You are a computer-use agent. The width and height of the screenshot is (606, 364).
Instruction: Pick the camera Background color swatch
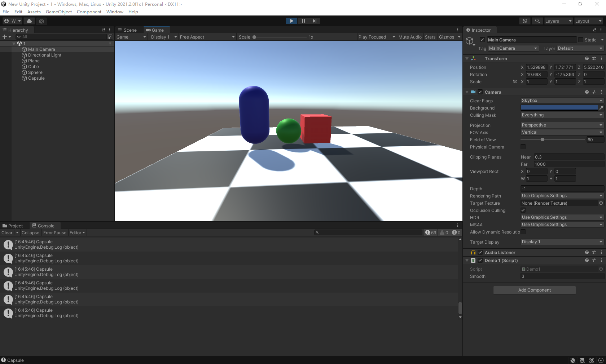point(559,107)
